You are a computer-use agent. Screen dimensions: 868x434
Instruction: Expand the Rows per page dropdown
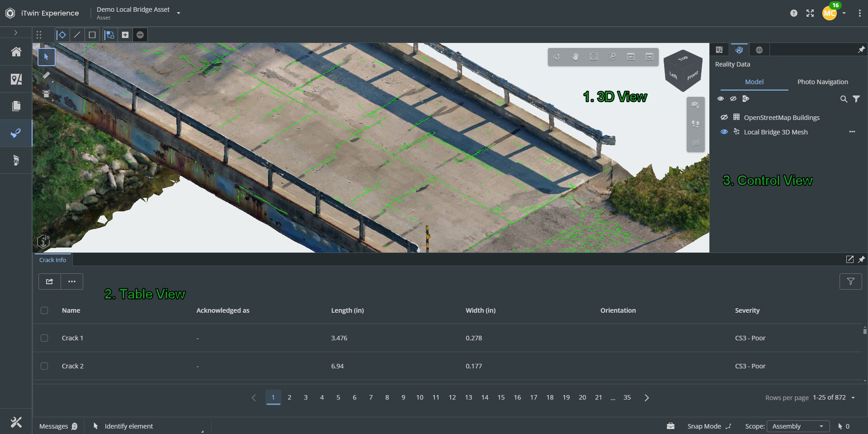click(853, 398)
